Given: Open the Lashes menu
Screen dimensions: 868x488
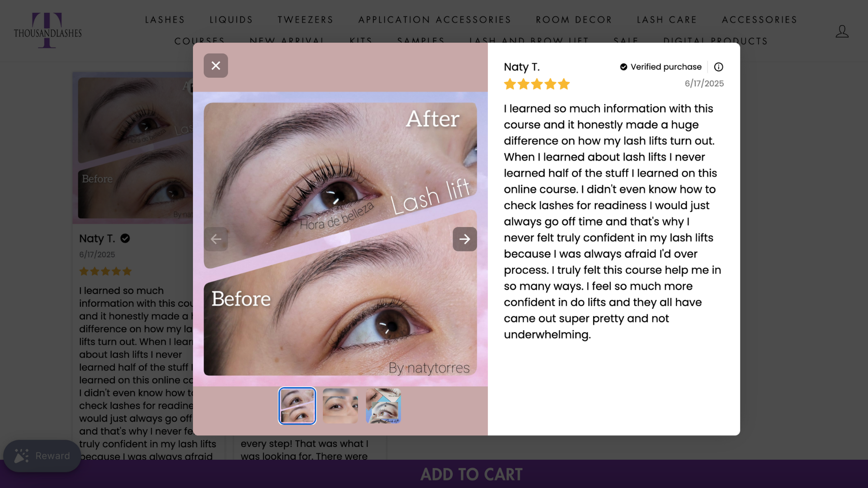Looking at the screenshot, I should pos(165,20).
